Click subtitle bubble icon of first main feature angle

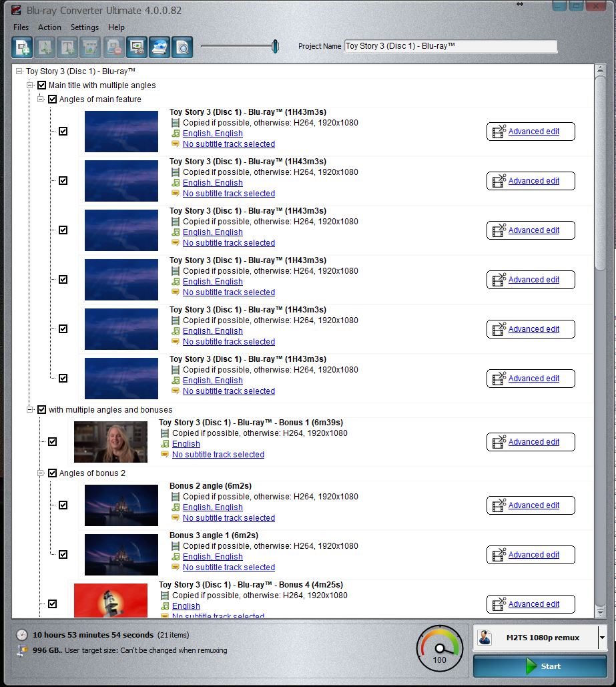[176, 144]
